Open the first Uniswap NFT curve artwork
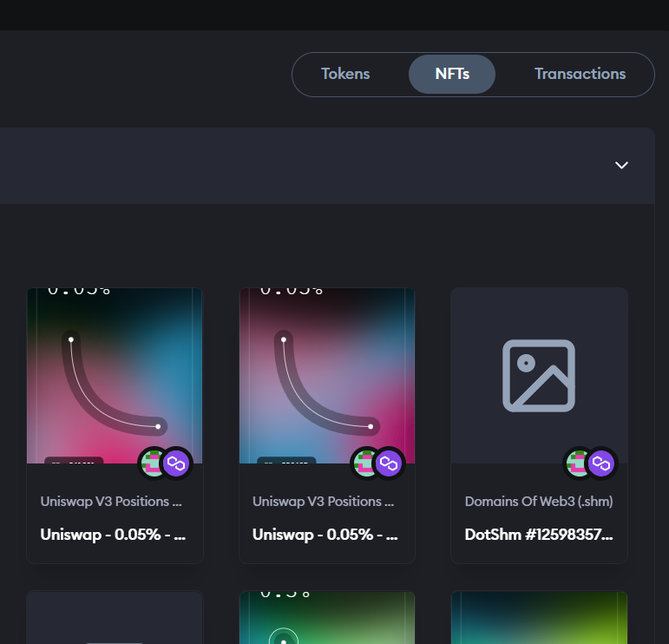The height and width of the screenshot is (644, 669). tap(115, 375)
